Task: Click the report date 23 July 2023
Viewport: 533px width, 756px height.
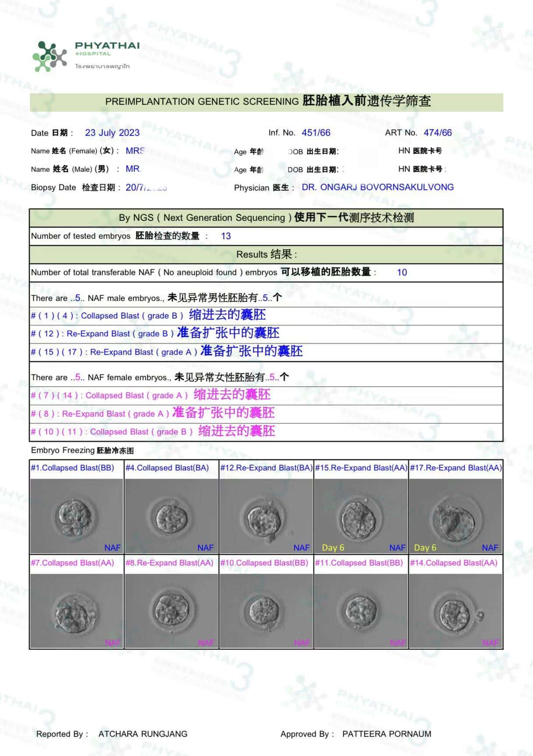Action: click(112, 133)
